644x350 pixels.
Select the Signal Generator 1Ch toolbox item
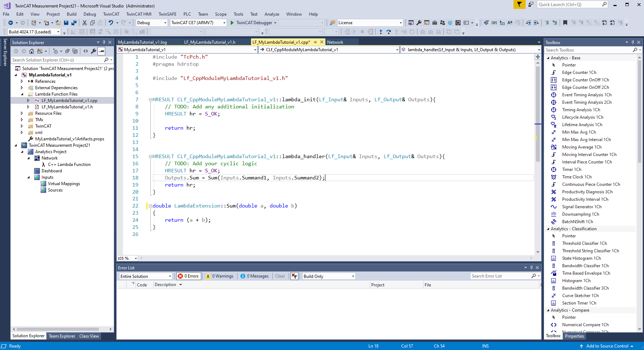tap(581, 207)
